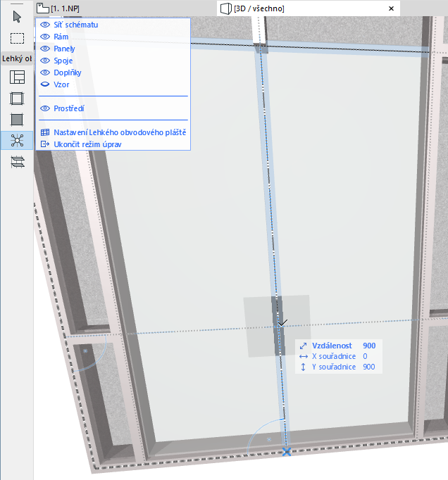Click the X souřadnice label
Screen dimensions: 448x480
334,356
